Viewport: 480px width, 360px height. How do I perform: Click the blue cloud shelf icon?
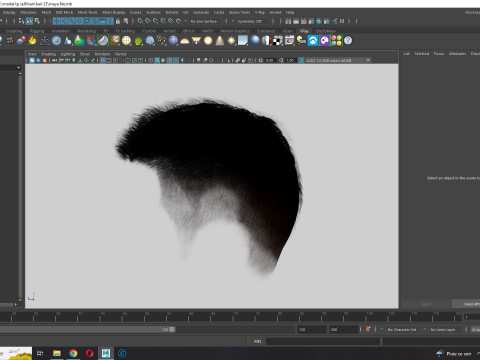(x=313, y=41)
